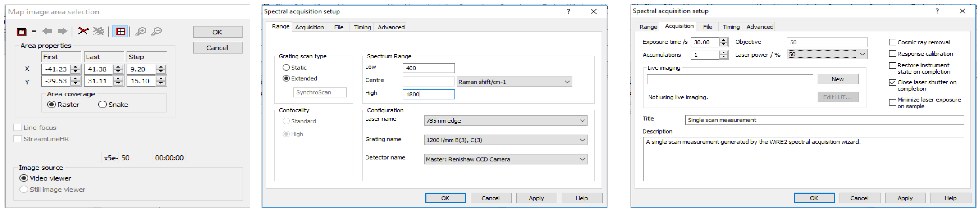Click the New live imaging button
Viewport: 980px width, 212px height.
pos(837,79)
